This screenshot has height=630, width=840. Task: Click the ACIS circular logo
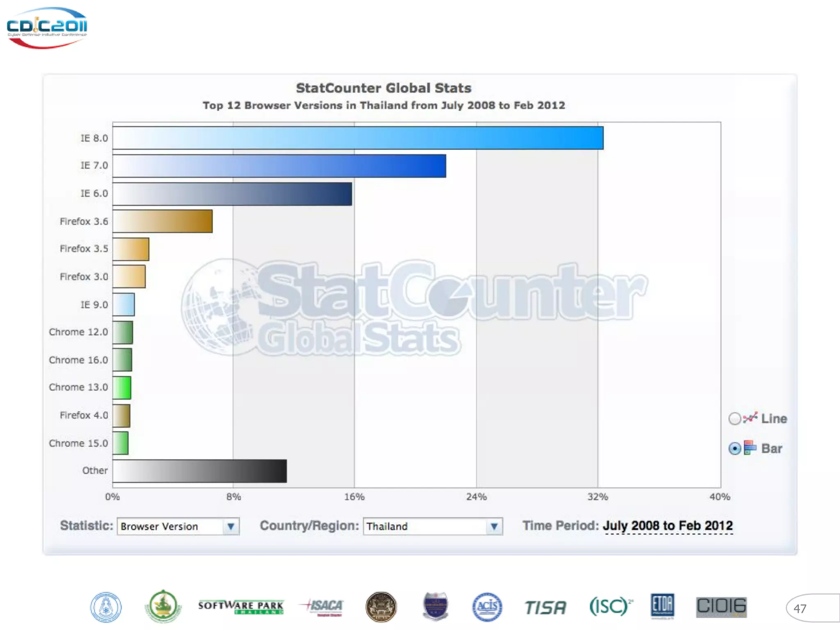pyautogui.click(x=487, y=607)
